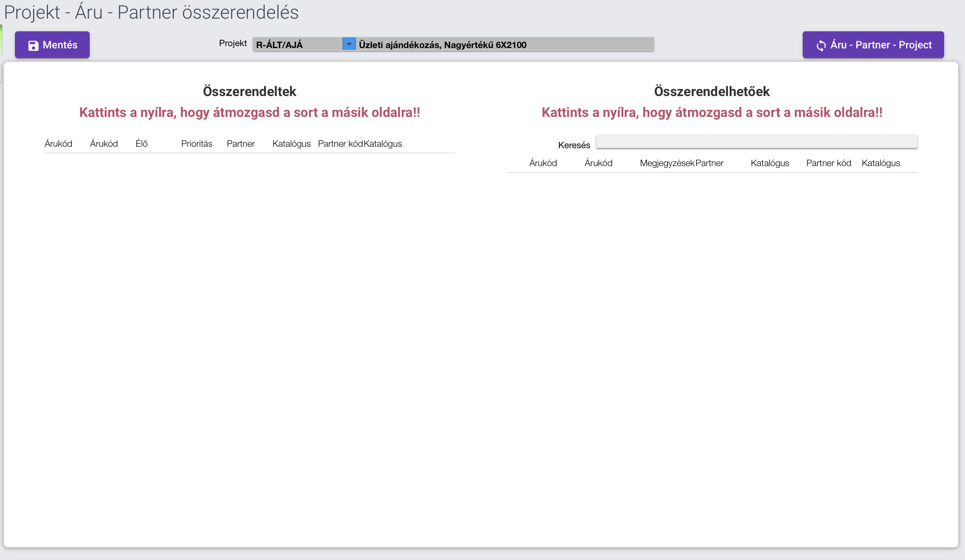Click the Prioritás column header
The width and height of the screenshot is (965, 560).
point(197,144)
